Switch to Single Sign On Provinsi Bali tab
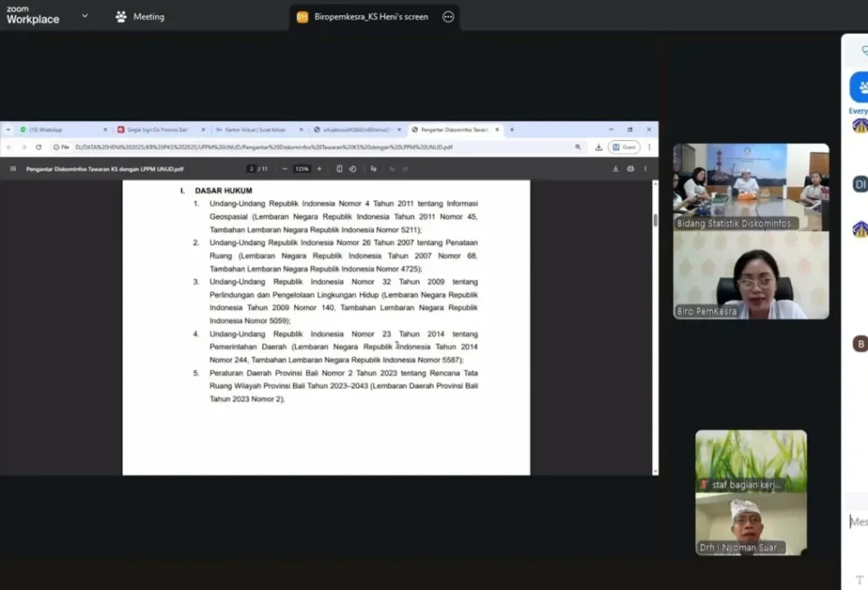 [159, 130]
